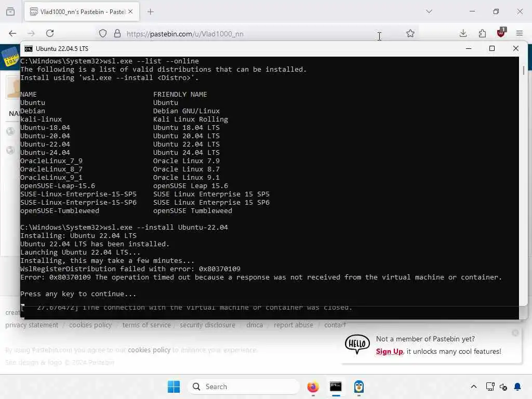The height and width of the screenshot is (399, 532).
Task: Go forward to next page
Action: click(x=31, y=33)
